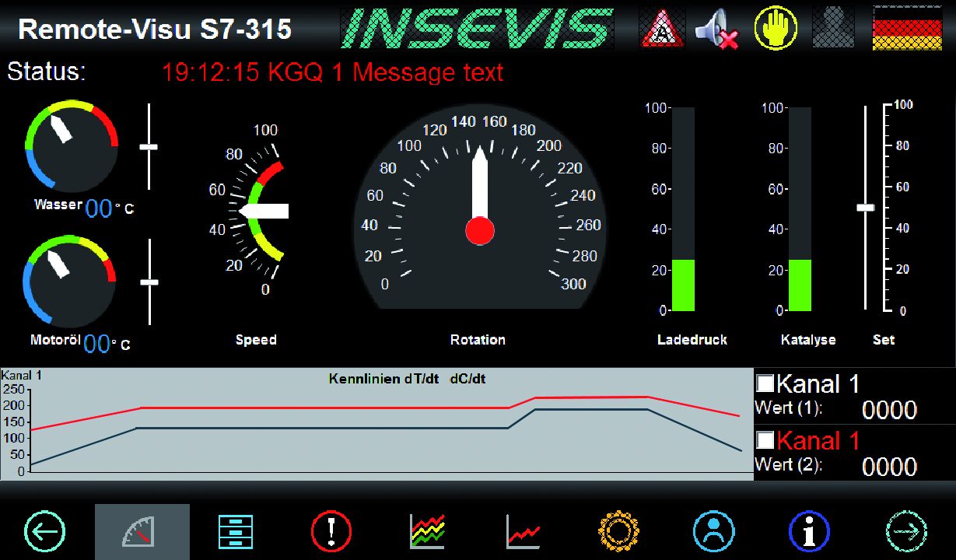Viewport: 956px width, 560px height.
Task: Open the user login icon
Action: click(x=713, y=530)
